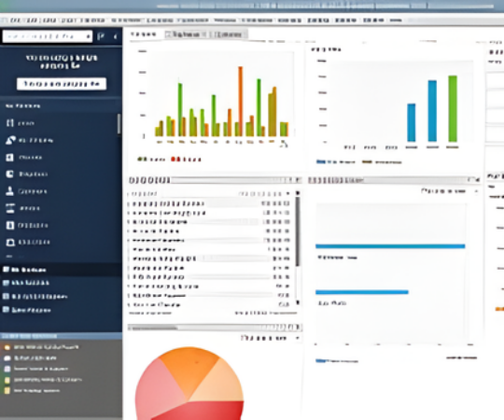Toggle the blue series legend under the blue-green chart
The image size is (504, 420).
[336, 162]
